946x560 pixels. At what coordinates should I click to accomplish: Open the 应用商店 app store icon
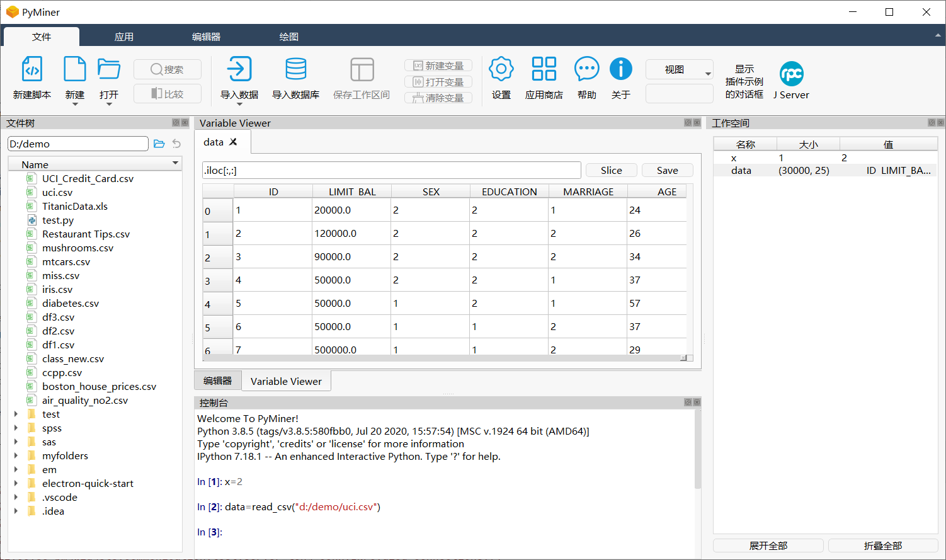[544, 69]
